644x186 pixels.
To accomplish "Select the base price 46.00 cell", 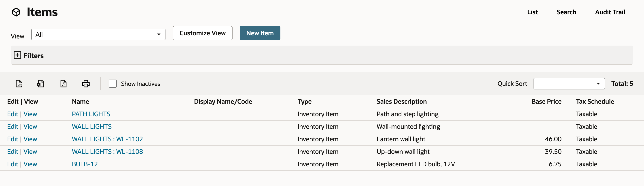I will (x=553, y=139).
